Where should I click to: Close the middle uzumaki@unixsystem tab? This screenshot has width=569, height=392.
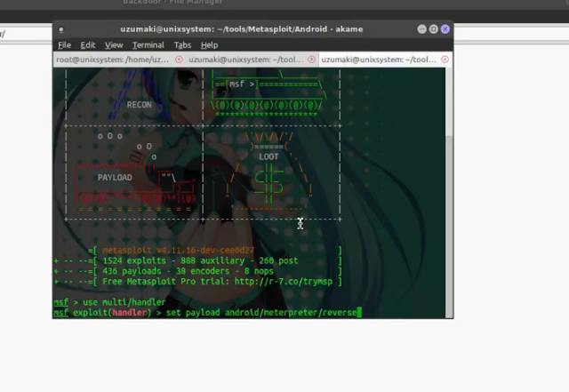[x=312, y=60]
